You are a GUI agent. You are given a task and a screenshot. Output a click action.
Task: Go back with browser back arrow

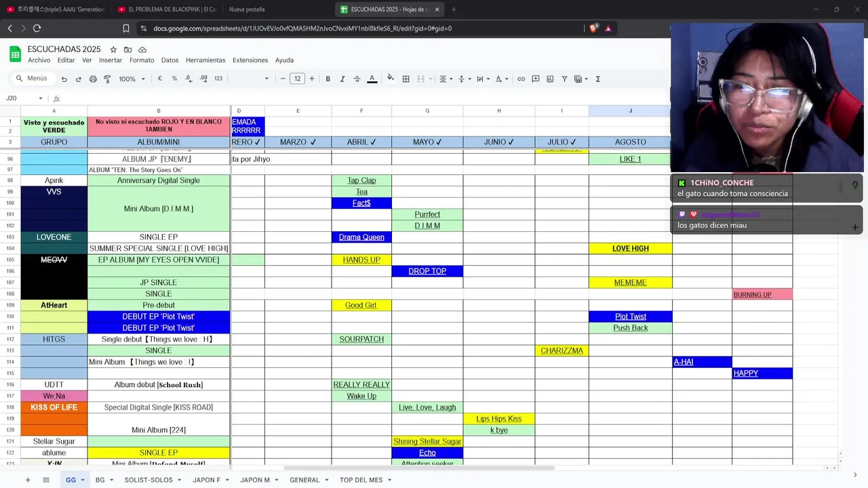pos(9,28)
